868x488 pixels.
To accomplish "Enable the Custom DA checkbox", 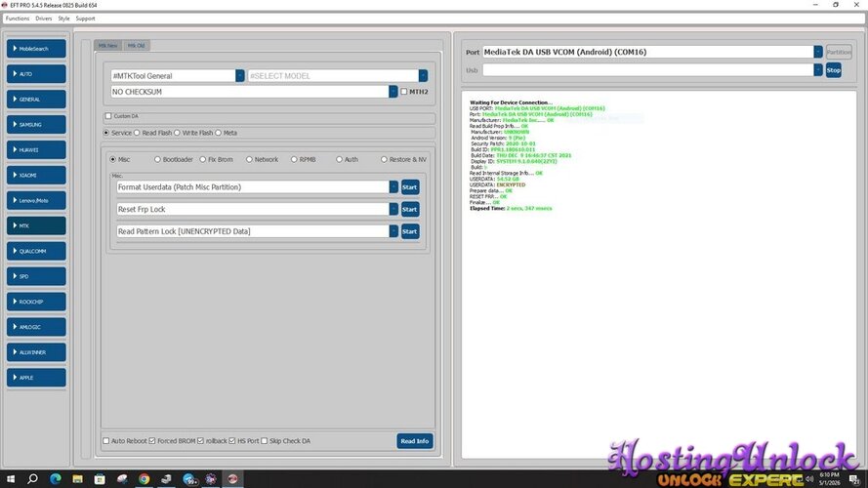I will [x=108, y=116].
